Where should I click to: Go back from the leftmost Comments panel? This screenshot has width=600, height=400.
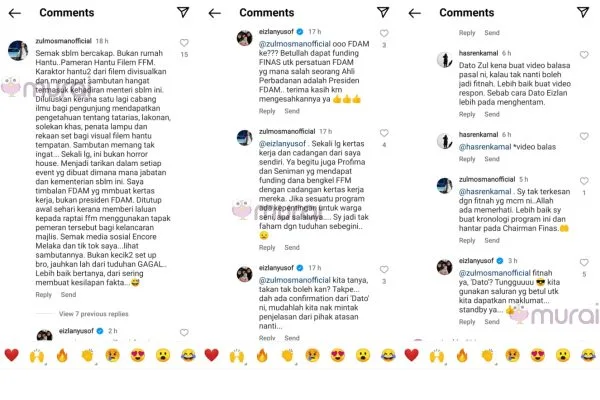(15, 12)
